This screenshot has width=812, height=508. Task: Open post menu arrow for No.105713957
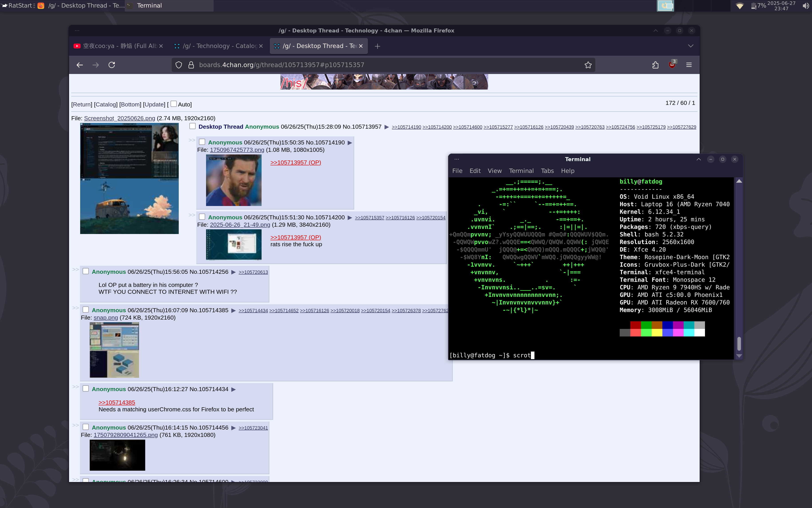pos(387,127)
